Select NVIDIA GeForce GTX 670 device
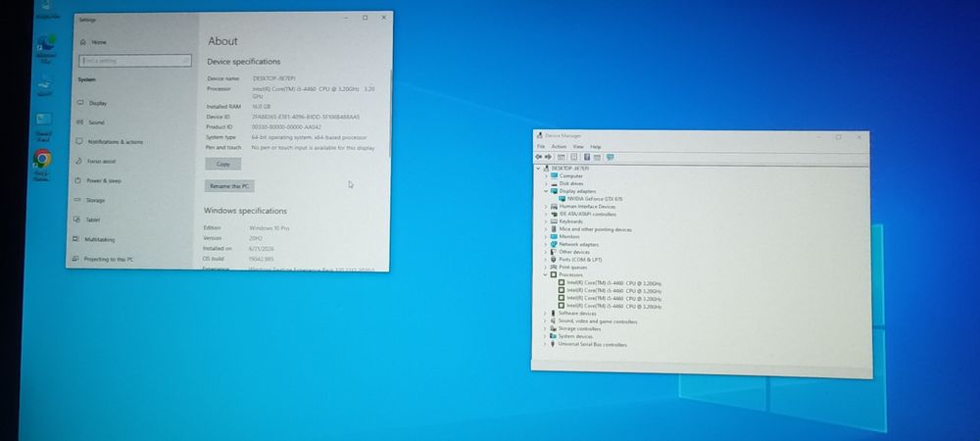The image size is (980, 441). coord(589,199)
